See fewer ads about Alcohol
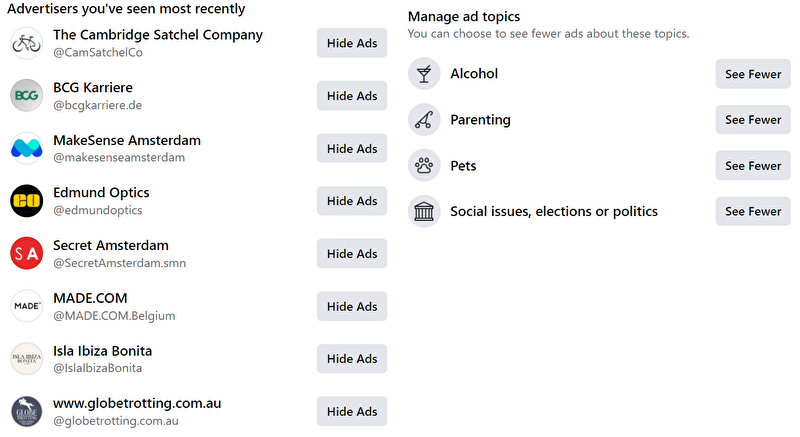 (x=753, y=74)
